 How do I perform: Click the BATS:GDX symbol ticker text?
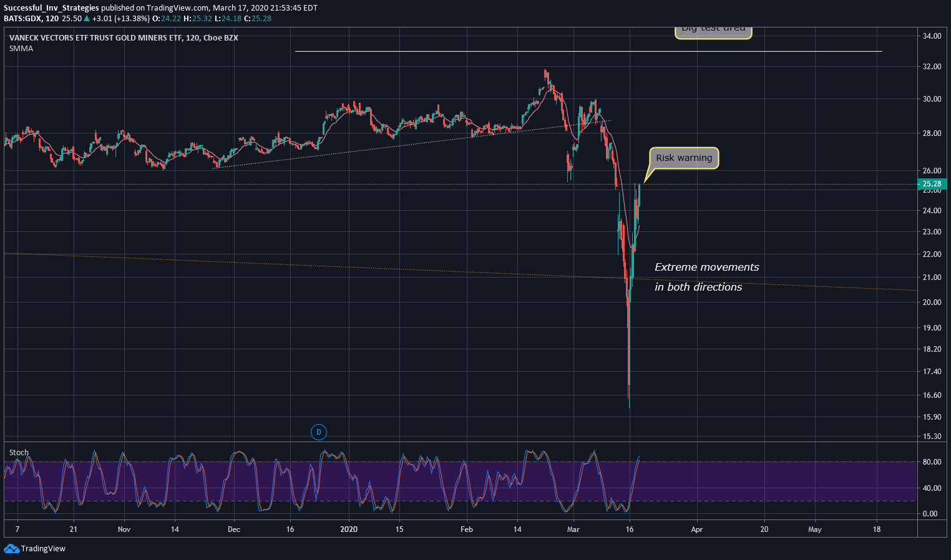(23, 19)
